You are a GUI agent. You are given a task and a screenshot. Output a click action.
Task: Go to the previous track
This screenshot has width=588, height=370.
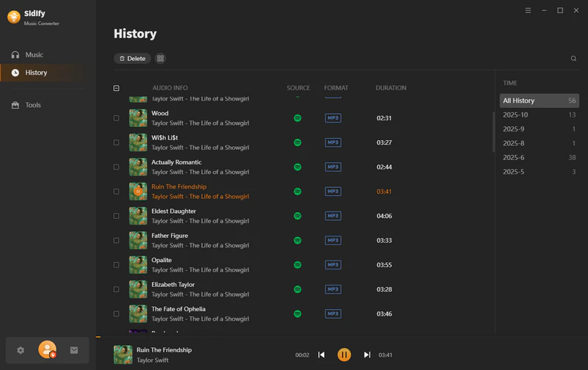321,355
